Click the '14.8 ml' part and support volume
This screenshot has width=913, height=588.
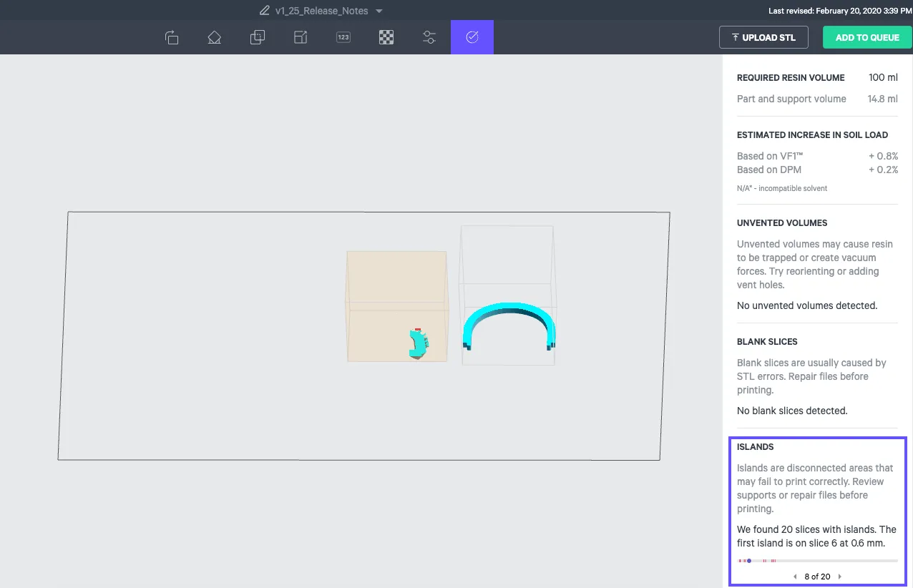883,99
